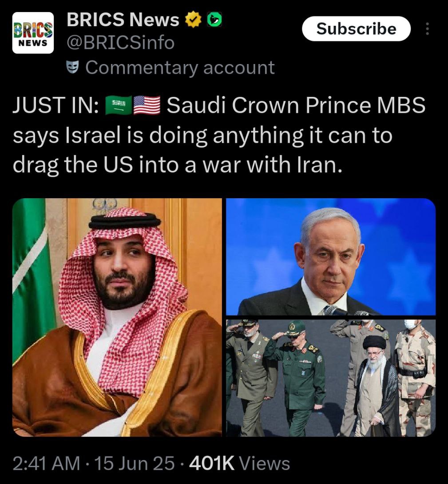View the 401K Views analytics
This screenshot has width=448, height=484.
pyautogui.click(x=239, y=463)
